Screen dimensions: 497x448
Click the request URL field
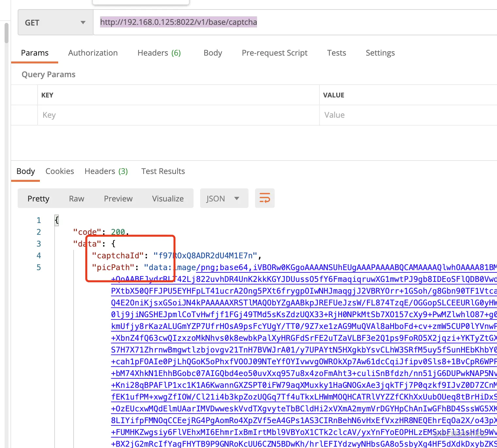pos(295,22)
